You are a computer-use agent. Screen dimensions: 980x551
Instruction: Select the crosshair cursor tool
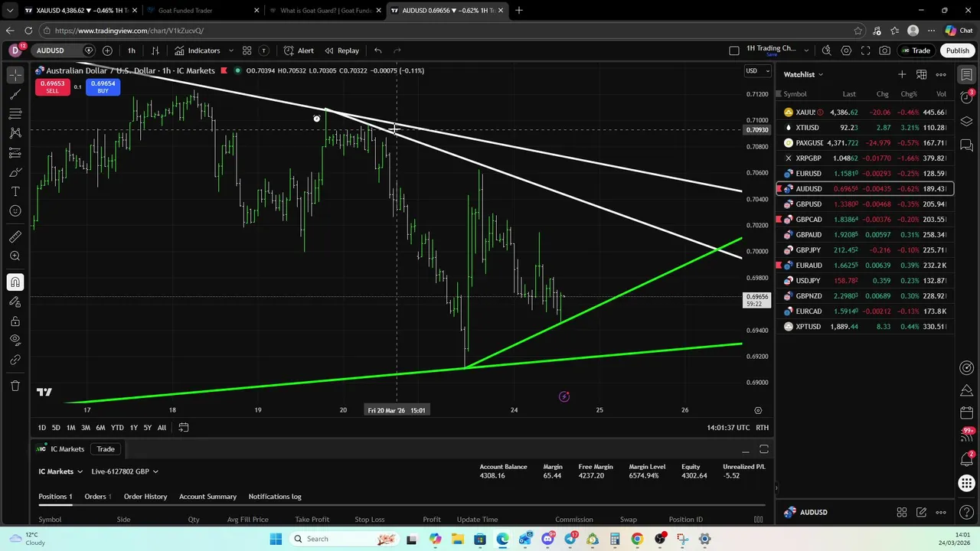(15, 75)
